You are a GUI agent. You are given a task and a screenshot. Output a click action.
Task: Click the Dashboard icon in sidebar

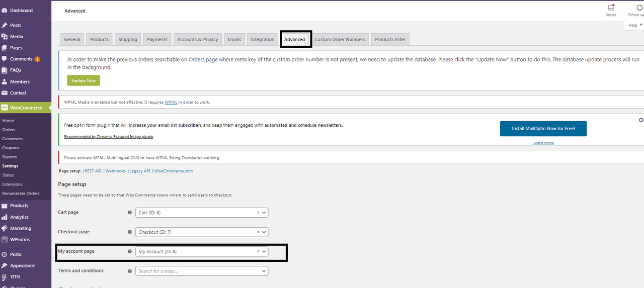point(5,11)
